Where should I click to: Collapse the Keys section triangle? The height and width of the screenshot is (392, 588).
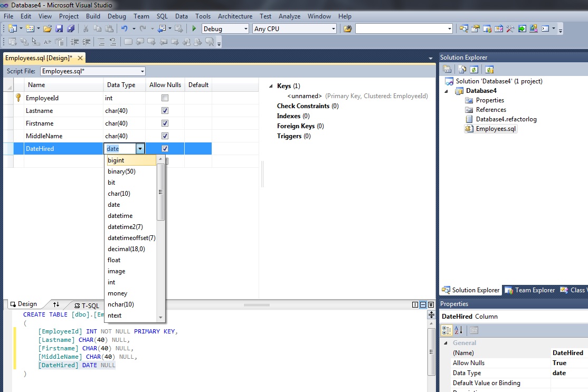[271, 86]
